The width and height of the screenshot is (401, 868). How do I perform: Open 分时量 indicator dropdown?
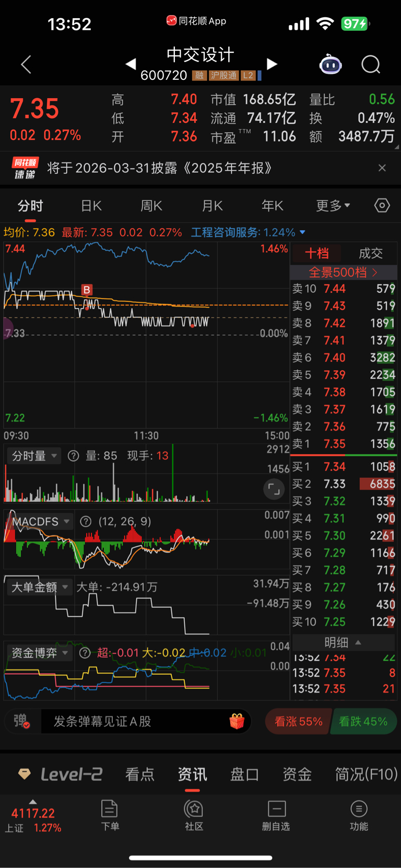pyautogui.click(x=34, y=456)
